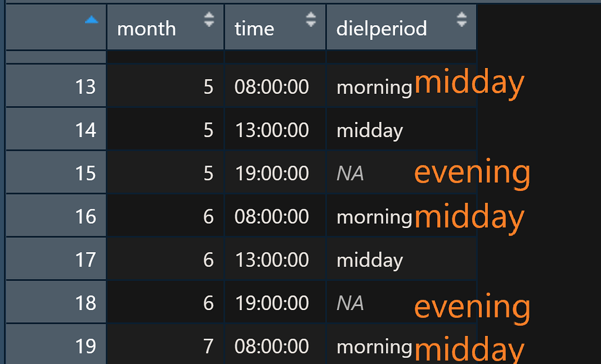Click the morning value in row 13
The width and height of the screenshot is (601, 364).
374,87
